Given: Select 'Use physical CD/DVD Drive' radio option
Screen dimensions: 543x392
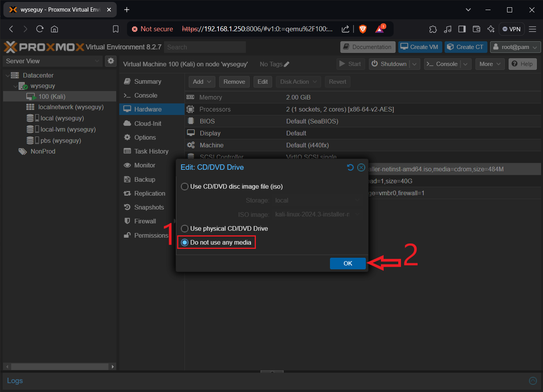Looking at the screenshot, I should click(184, 228).
